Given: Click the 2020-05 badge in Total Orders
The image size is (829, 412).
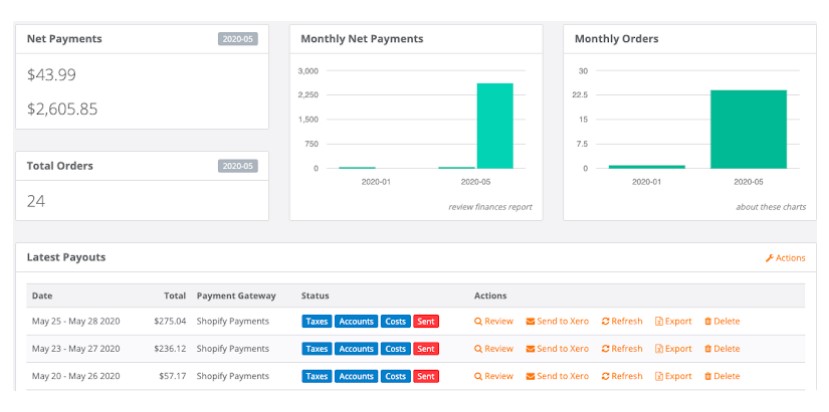Looking at the screenshot, I should (238, 166).
